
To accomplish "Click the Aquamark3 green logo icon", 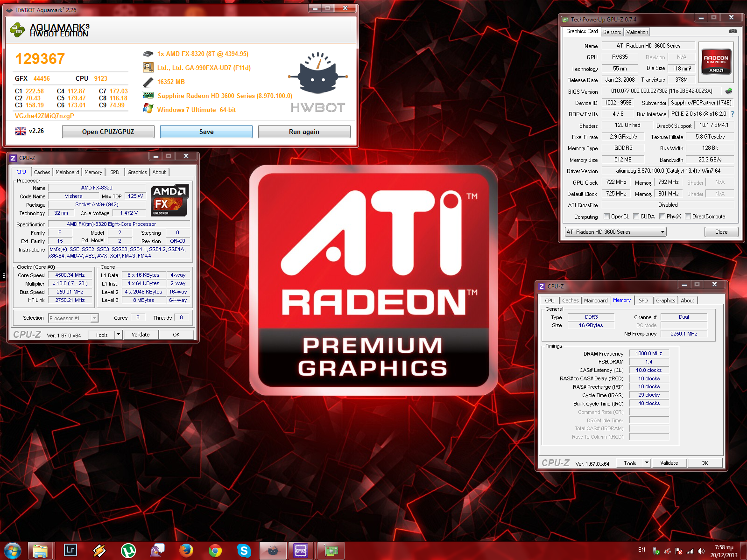I will pyautogui.click(x=17, y=30).
